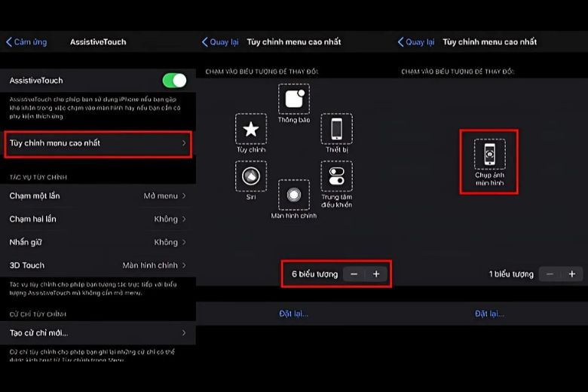Select the Màn hình chính home icon
The height and width of the screenshot is (392, 588).
(294, 194)
